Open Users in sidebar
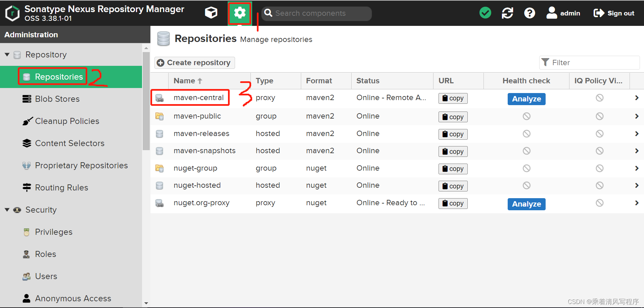 [71, 276]
